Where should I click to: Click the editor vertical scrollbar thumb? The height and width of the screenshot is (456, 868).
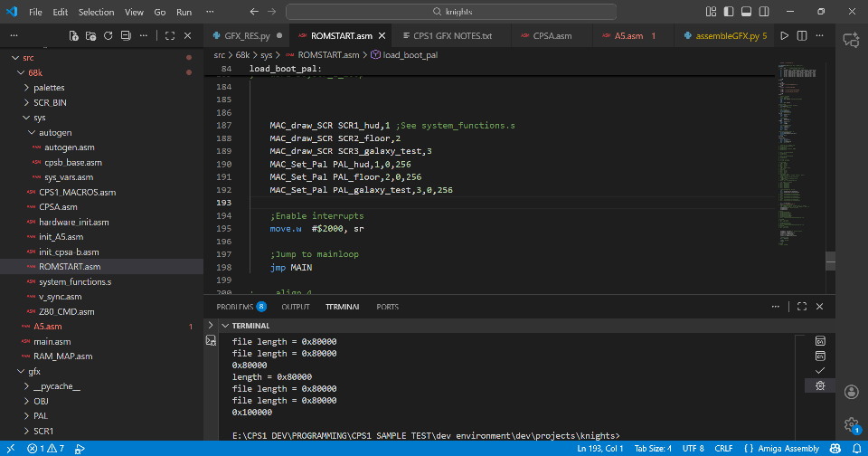click(830, 261)
